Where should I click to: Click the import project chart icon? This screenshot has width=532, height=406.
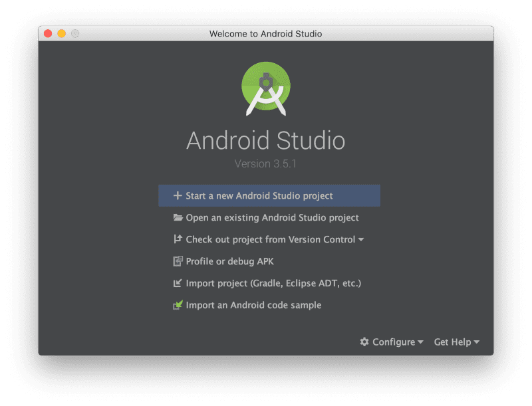[x=177, y=283]
